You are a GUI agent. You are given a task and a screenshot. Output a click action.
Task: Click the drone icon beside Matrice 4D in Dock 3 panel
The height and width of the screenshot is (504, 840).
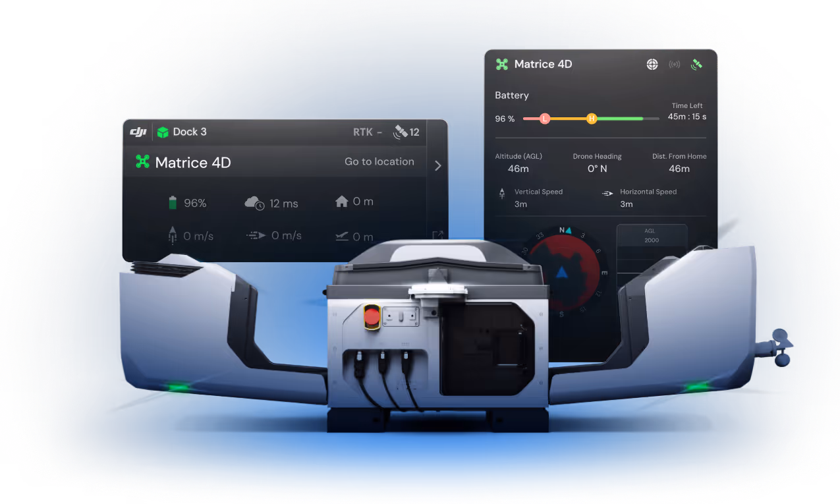pos(142,162)
